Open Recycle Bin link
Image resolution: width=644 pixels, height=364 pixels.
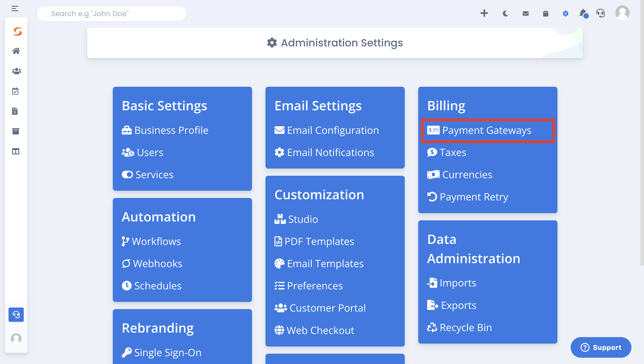pos(466,327)
